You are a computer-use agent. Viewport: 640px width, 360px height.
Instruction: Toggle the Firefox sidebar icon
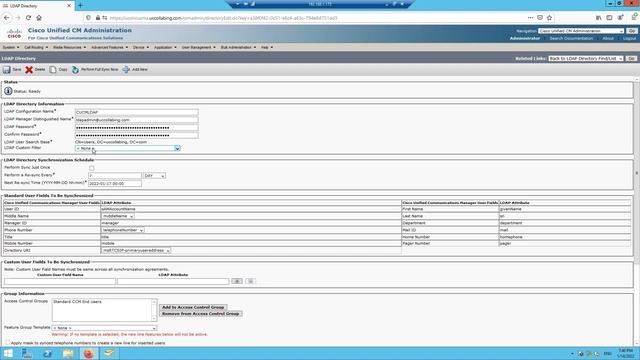[x=609, y=18]
